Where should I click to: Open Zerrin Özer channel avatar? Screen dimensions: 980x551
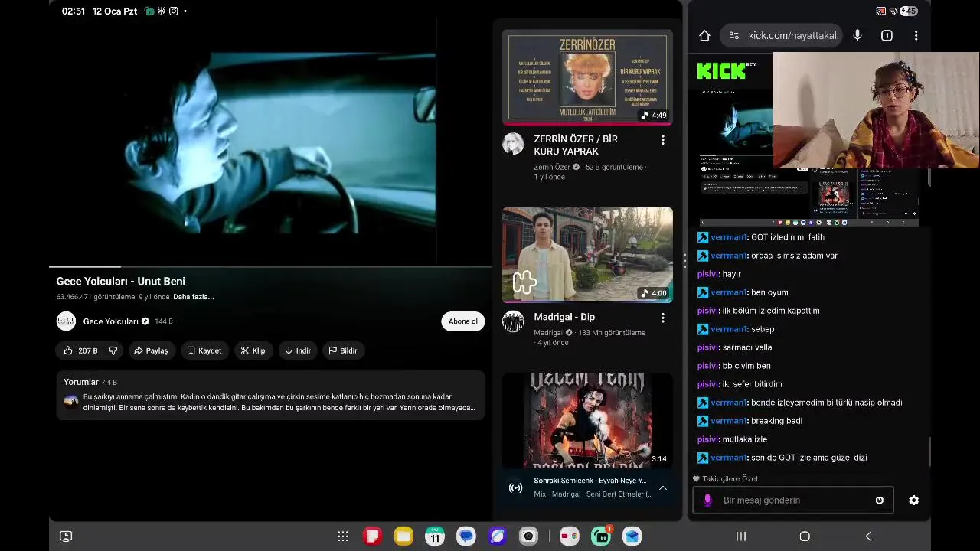click(x=513, y=143)
